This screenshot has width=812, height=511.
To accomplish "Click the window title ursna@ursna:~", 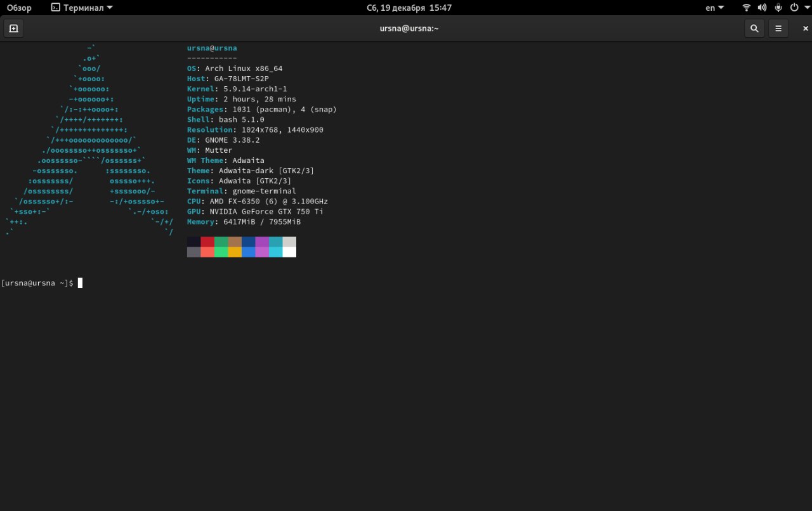I will 409,29.
